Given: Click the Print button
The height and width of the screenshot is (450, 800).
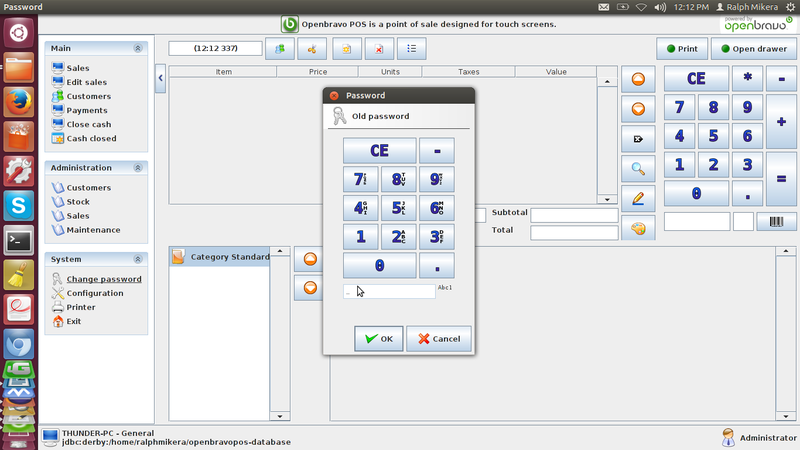Looking at the screenshot, I should (682, 49).
